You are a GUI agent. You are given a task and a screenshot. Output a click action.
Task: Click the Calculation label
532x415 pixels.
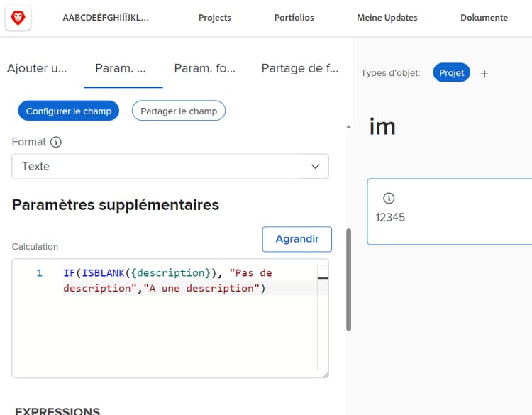point(35,247)
